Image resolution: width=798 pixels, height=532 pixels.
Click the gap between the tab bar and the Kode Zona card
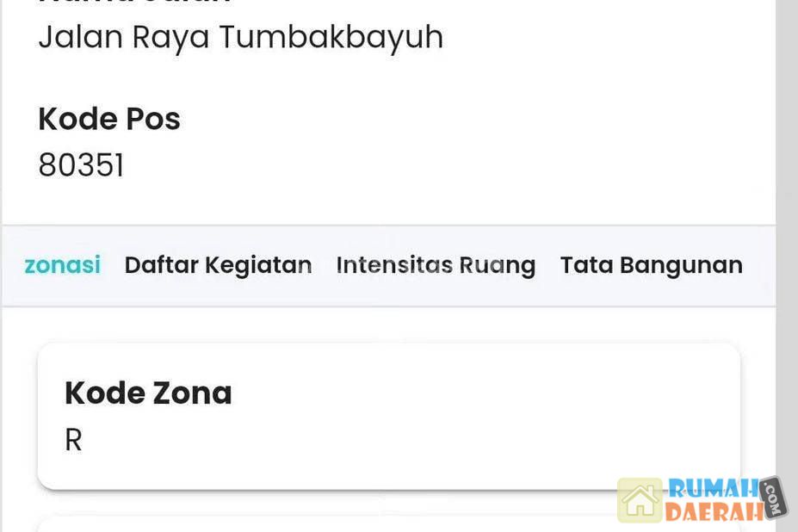pyautogui.click(x=387, y=325)
